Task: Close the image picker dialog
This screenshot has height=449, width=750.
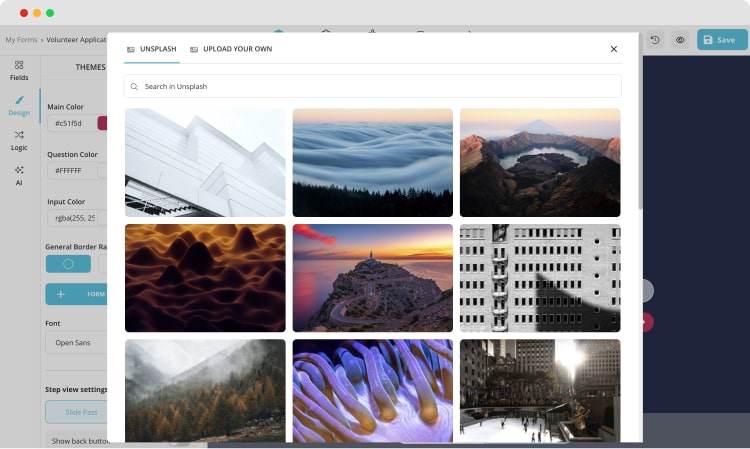Action: pyautogui.click(x=614, y=49)
